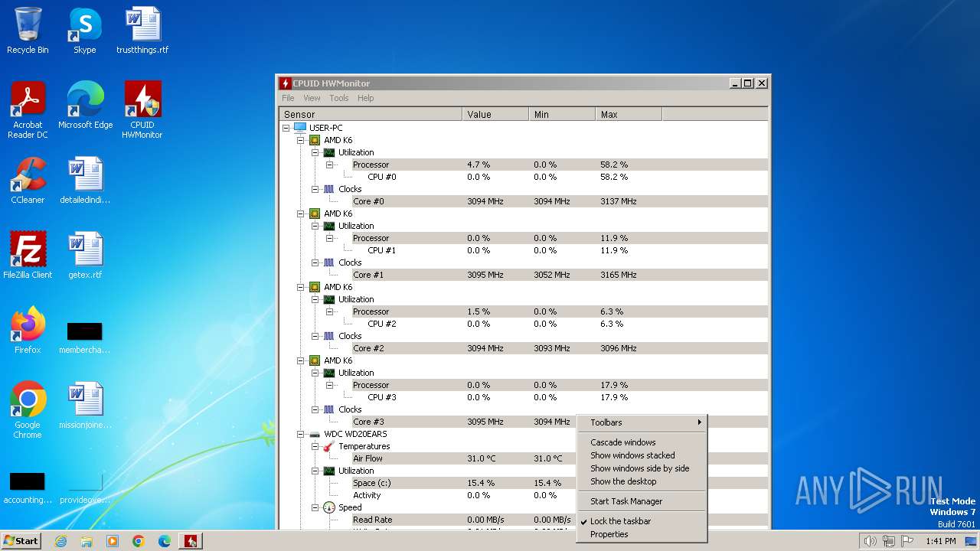
Task: Select the CPUID HWMonitor desktop shortcut
Action: 142,109
